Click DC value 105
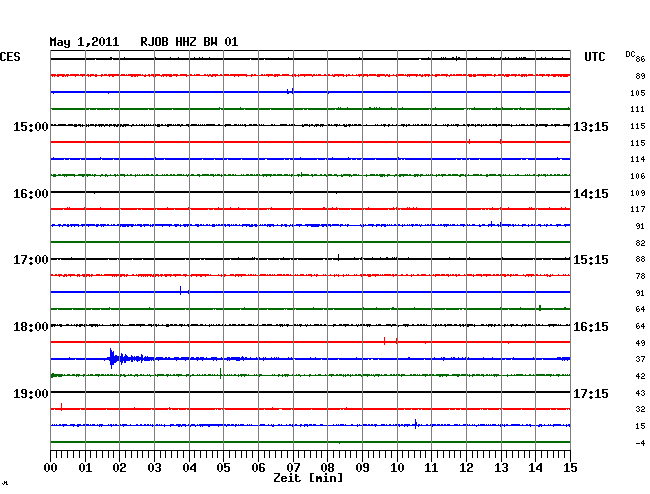 [638, 93]
